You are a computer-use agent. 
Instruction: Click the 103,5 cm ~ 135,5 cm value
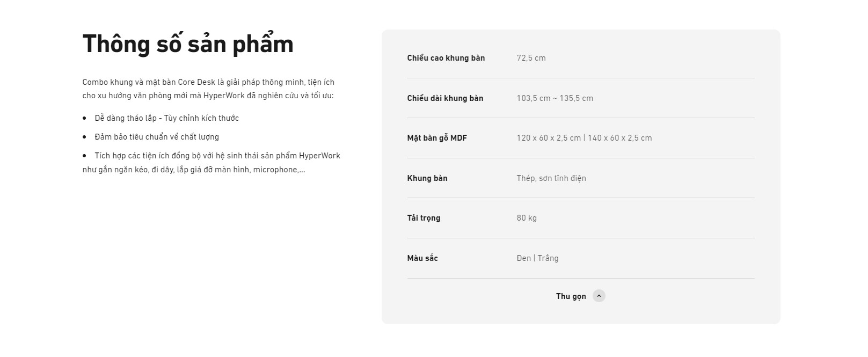tap(555, 98)
